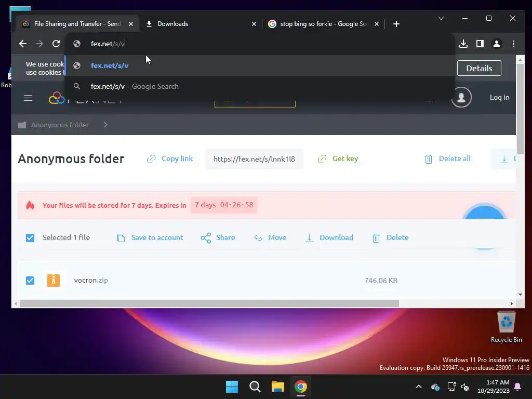Image resolution: width=532 pixels, height=399 pixels.
Task: Click the Log in link
Action: tap(499, 97)
